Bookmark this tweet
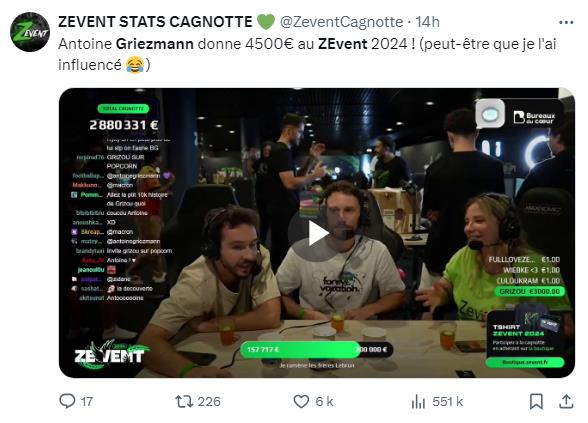This screenshot has height=423, width=588. click(536, 402)
